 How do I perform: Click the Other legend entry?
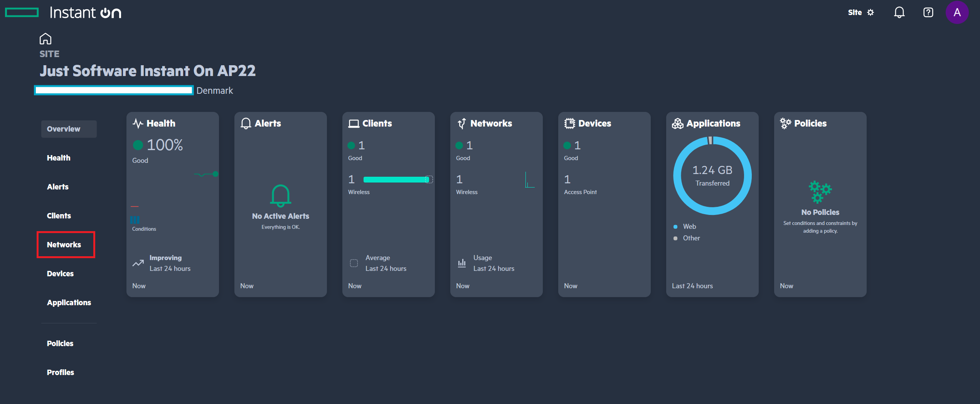click(687, 238)
